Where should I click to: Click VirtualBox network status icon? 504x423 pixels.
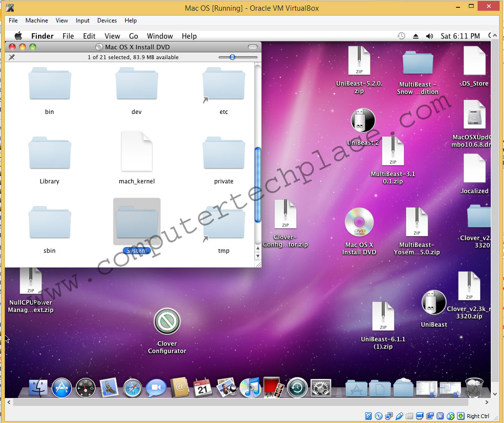tap(389, 416)
